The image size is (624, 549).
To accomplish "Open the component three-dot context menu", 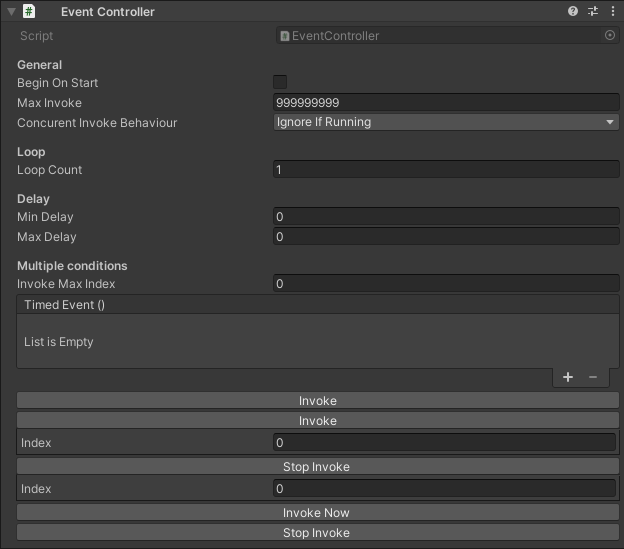I will [612, 11].
